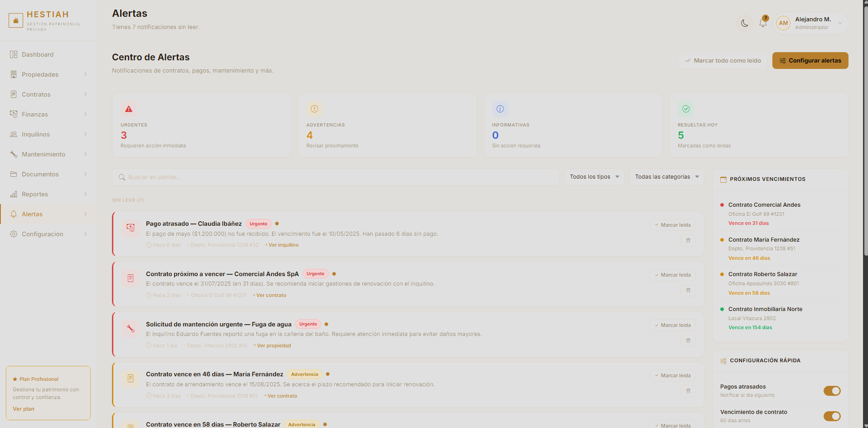Open Documentos in the sidebar
The height and width of the screenshot is (428, 868).
48,174
